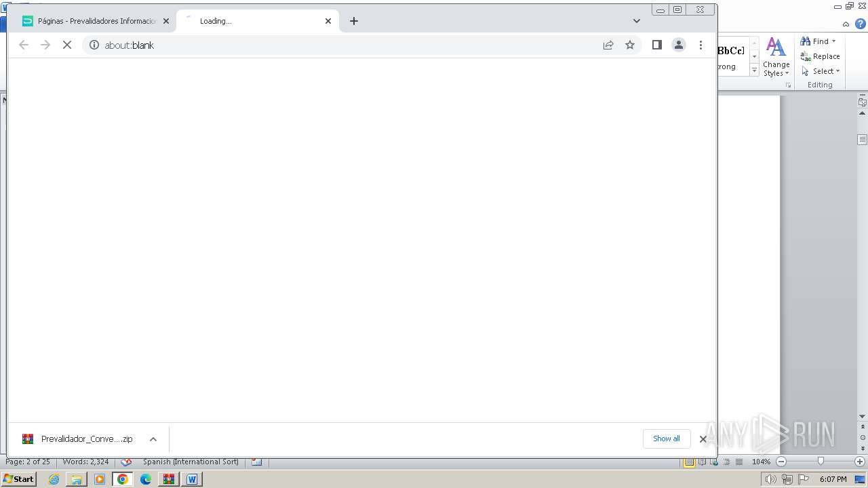The width and height of the screenshot is (868, 488).
Task: Switch to the Loading tab
Action: tap(258, 21)
